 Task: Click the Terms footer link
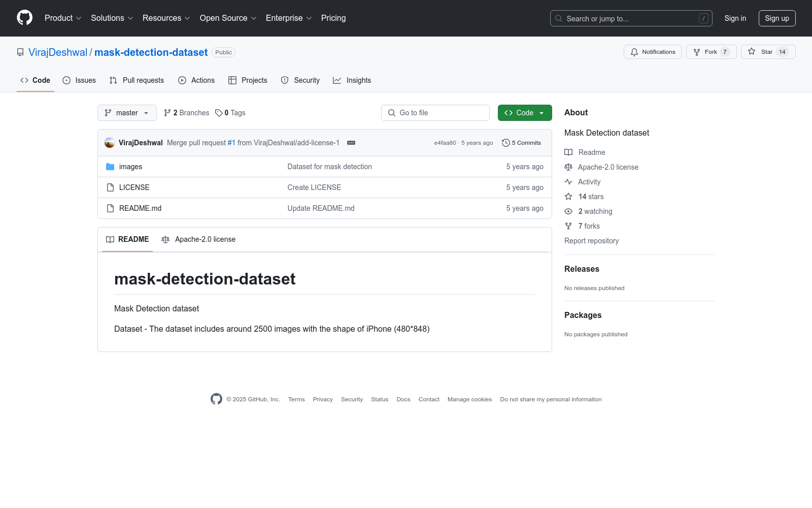point(296,399)
